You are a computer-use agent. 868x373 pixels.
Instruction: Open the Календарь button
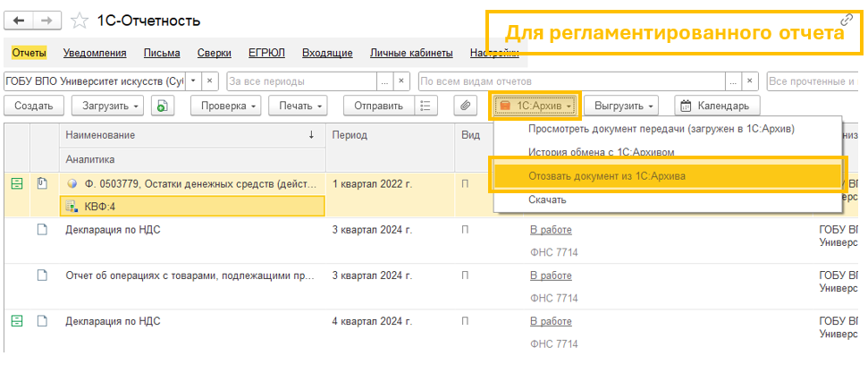pos(717,106)
